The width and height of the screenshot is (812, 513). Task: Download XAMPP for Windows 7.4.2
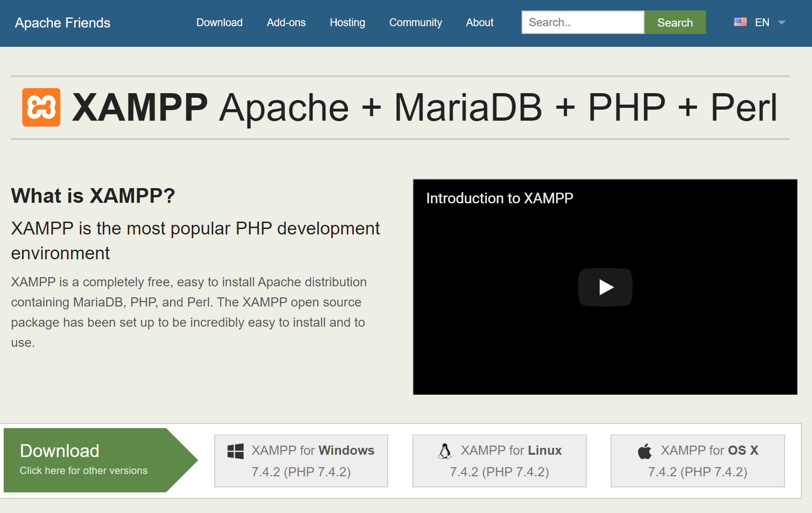301,461
